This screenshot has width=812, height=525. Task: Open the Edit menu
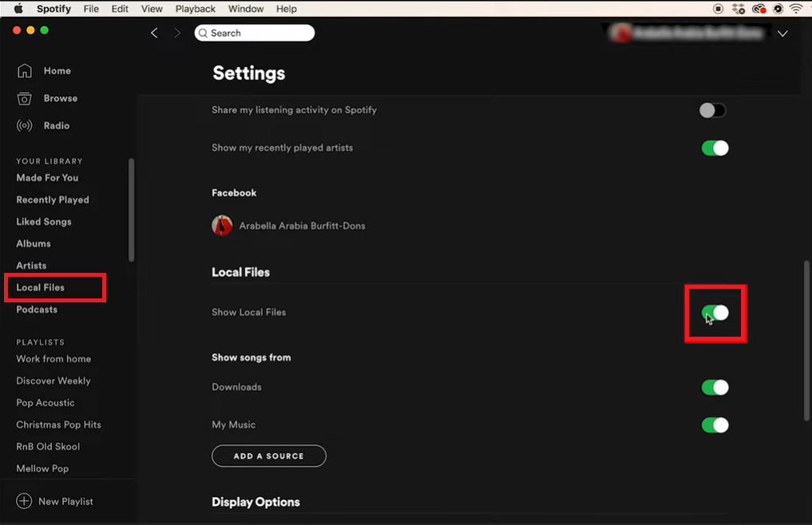120,9
